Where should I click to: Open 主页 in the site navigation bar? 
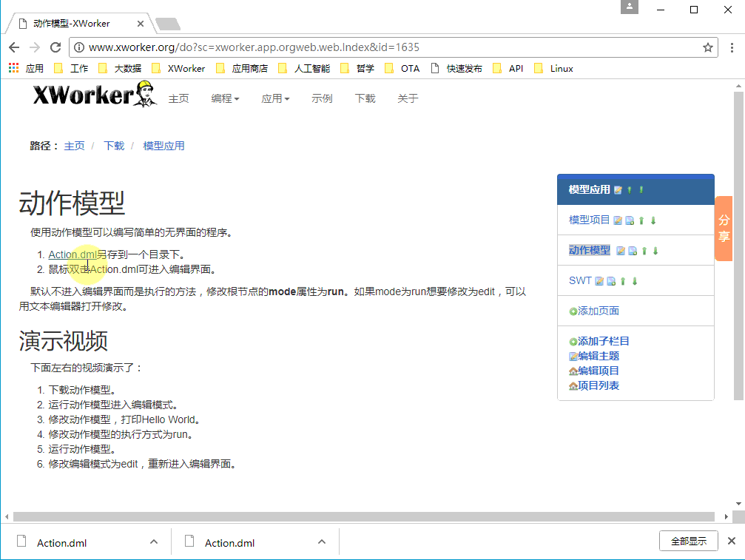pyautogui.click(x=178, y=98)
